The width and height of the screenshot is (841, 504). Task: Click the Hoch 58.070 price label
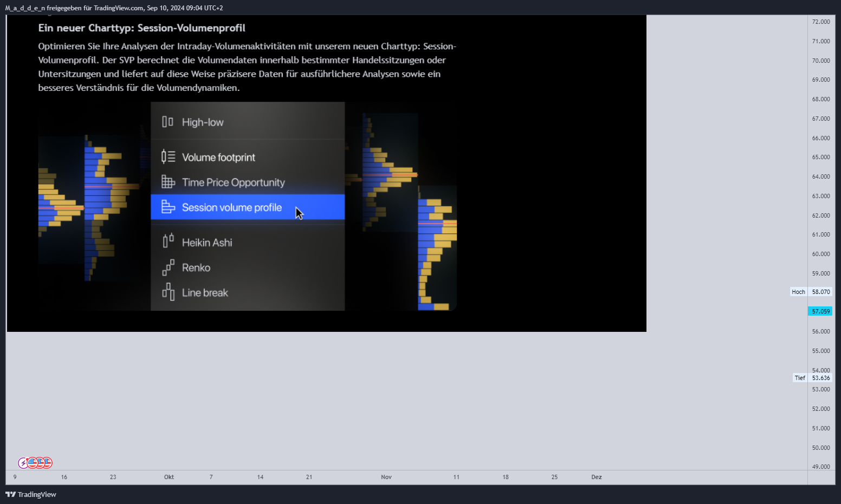click(811, 292)
